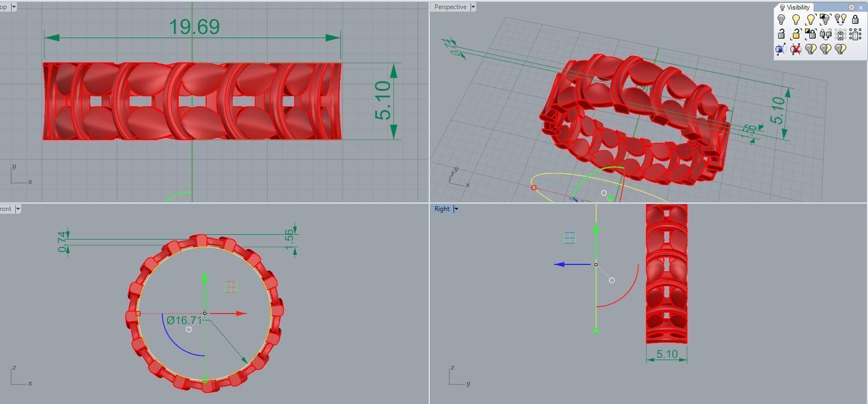
Task: Click gumball origin square in Front view
Action: [x=205, y=313]
